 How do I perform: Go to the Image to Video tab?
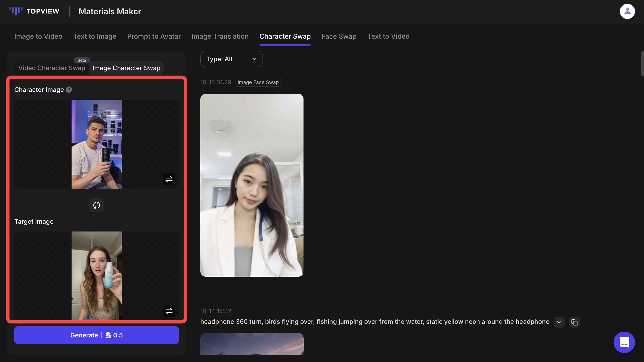point(38,36)
